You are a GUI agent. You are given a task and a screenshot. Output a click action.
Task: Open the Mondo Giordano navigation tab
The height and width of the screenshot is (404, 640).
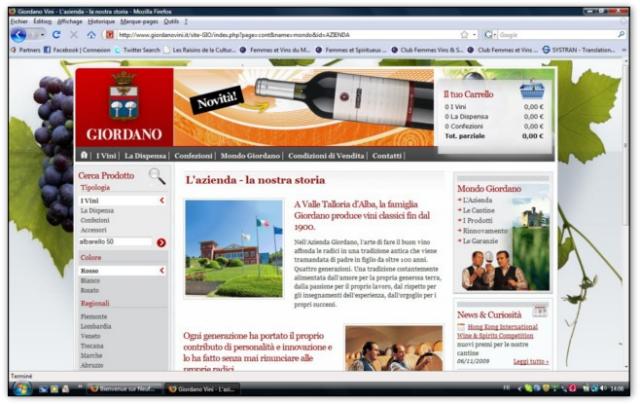pos(250,155)
